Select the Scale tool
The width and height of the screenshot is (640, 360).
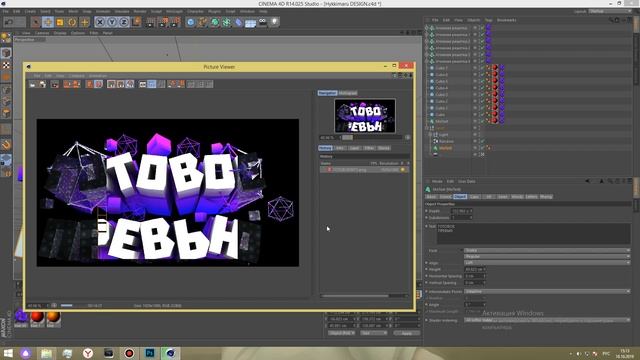point(60,22)
